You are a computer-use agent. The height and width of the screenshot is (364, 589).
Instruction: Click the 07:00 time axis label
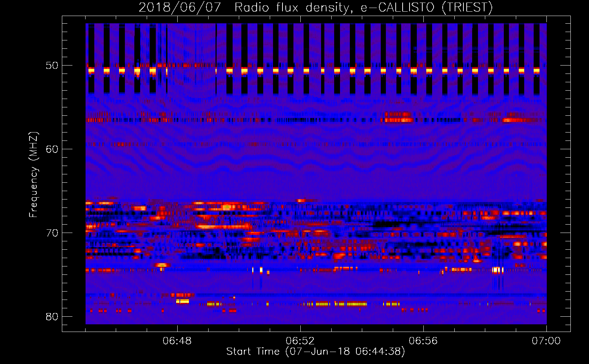(x=546, y=341)
